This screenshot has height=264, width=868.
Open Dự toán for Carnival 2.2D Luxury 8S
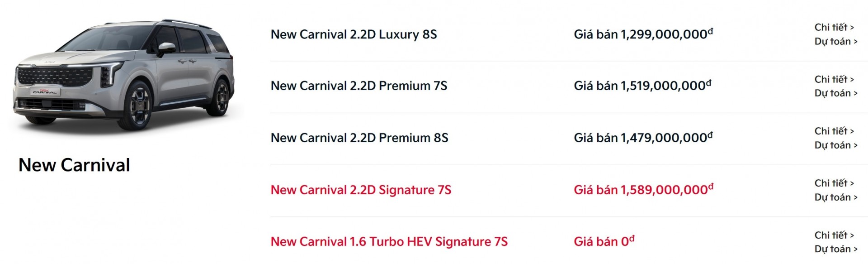pyautogui.click(x=836, y=41)
